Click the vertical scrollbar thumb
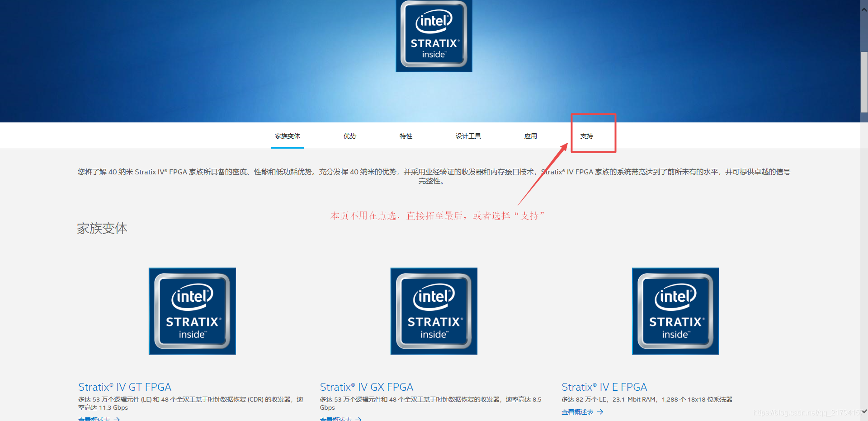 tap(864, 82)
